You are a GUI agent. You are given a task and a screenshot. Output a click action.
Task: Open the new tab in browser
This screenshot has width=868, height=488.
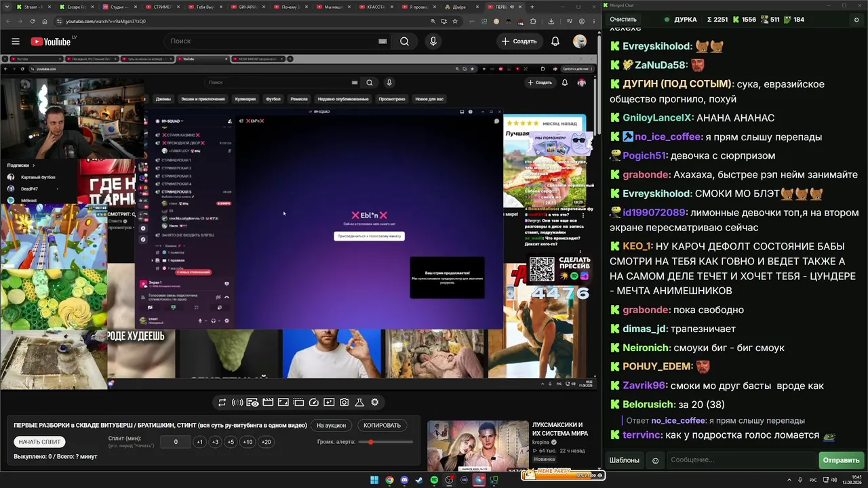[x=532, y=7]
